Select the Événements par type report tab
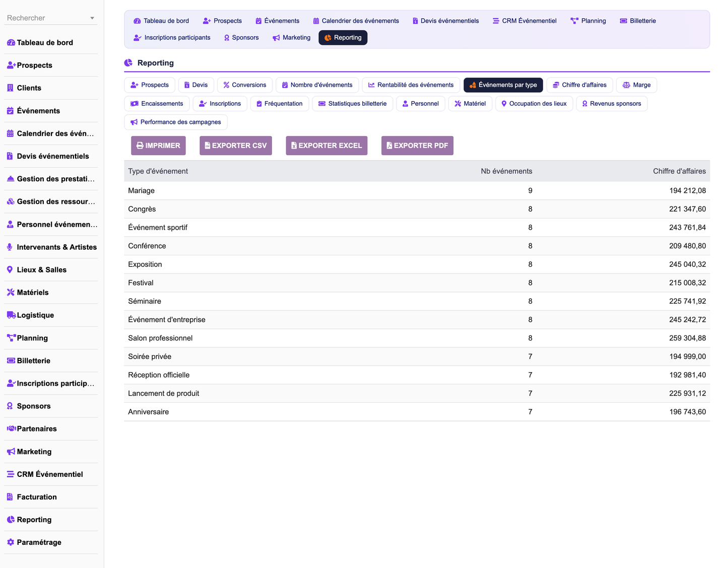 point(503,85)
